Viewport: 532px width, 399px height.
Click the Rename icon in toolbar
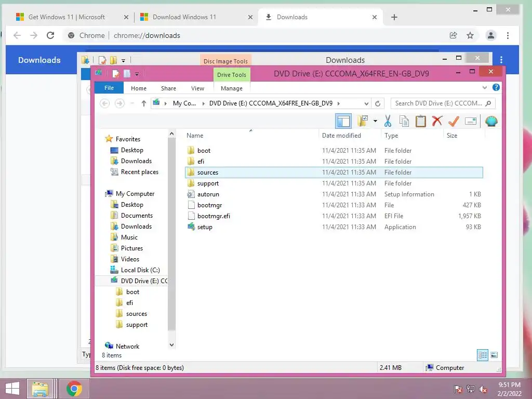[x=471, y=121]
